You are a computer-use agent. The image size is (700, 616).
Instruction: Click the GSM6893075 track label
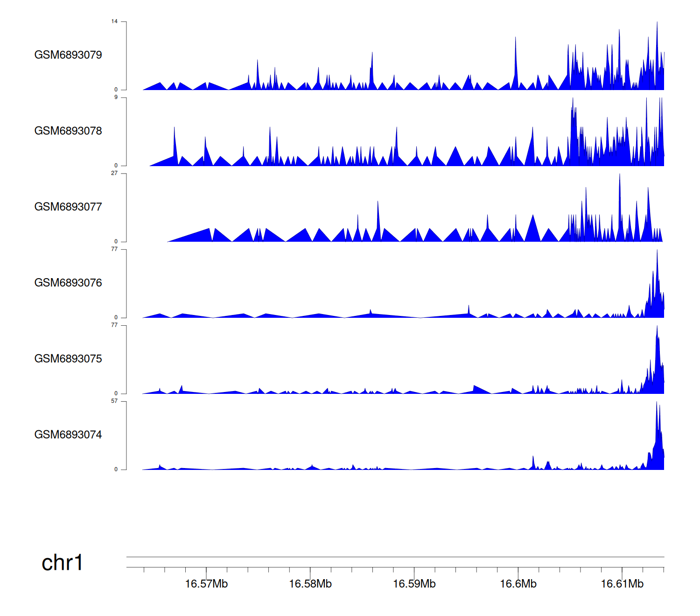(68, 359)
